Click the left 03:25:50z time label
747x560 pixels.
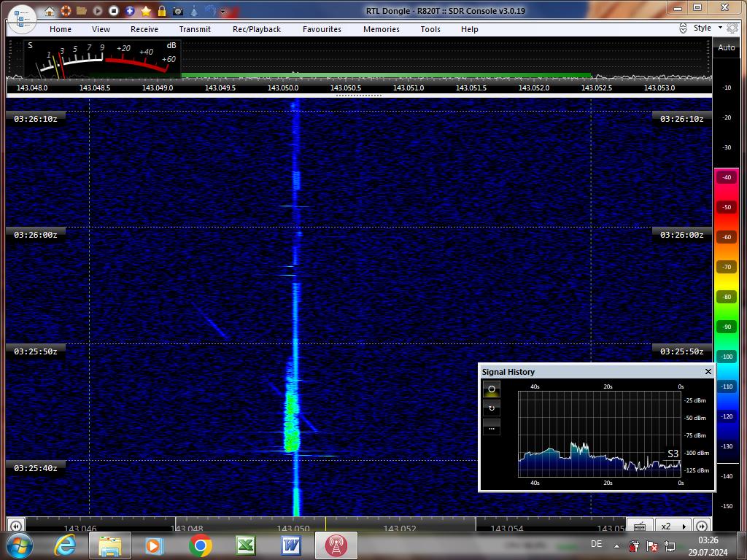tap(36, 351)
